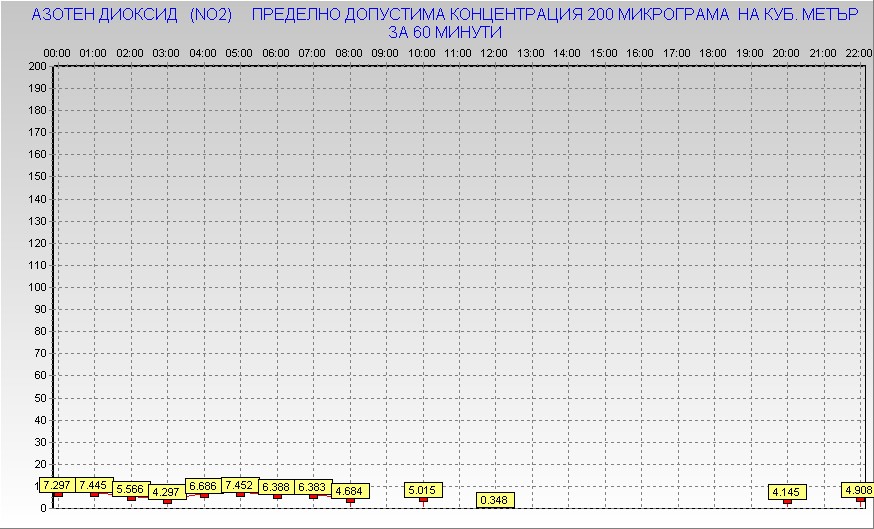The image size is (874, 529).
Task: Click the 6.383 data label
Action: click(313, 487)
